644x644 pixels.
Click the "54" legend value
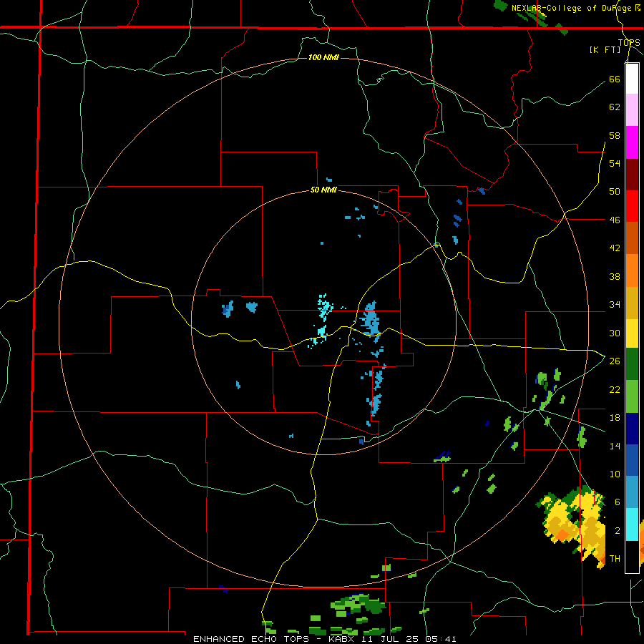pos(615,164)
